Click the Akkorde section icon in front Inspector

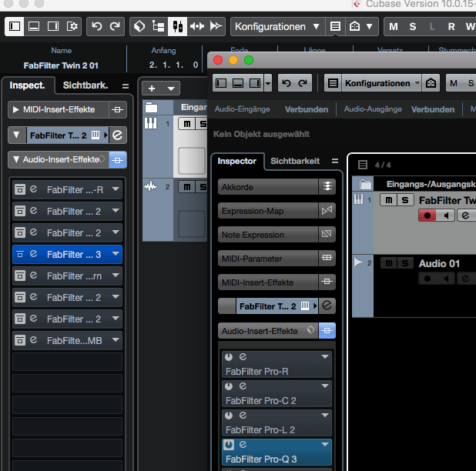tap(327, 186)
